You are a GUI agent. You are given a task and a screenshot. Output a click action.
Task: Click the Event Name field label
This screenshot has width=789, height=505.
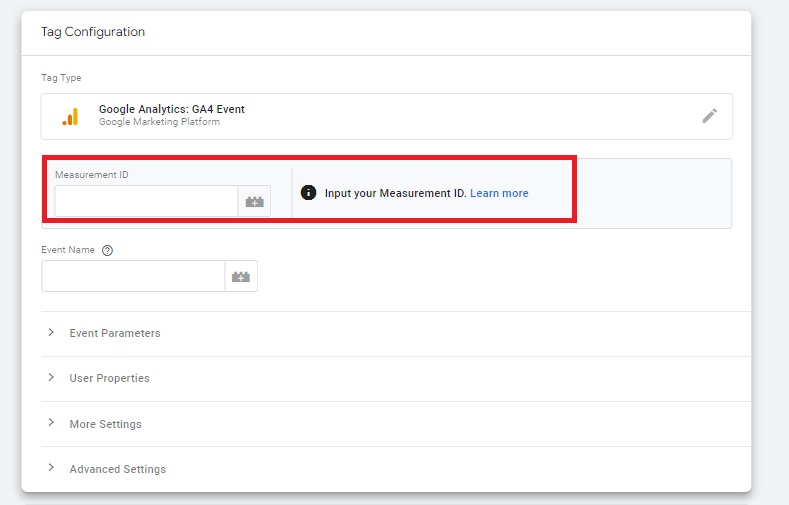click(x=68, y=250)
